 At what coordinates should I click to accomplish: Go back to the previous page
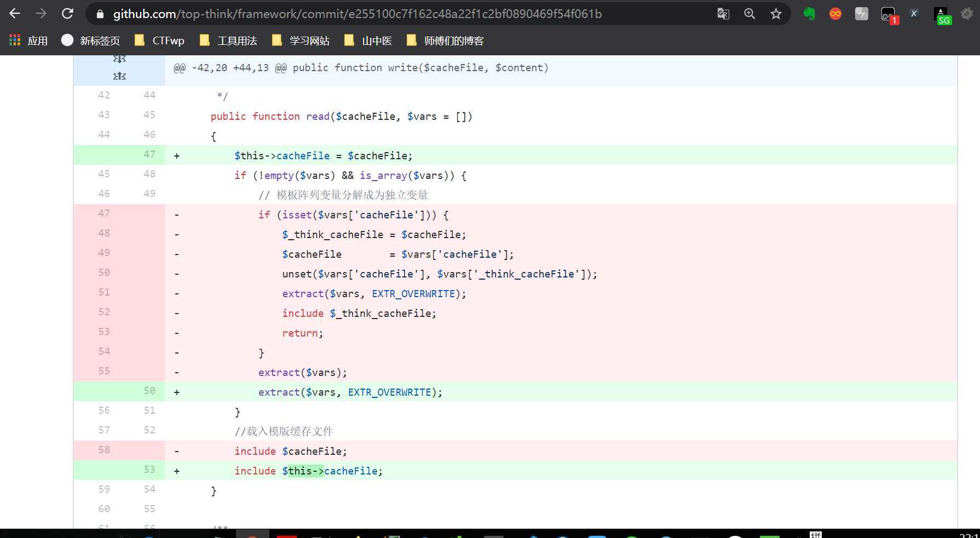click(15, 14)
